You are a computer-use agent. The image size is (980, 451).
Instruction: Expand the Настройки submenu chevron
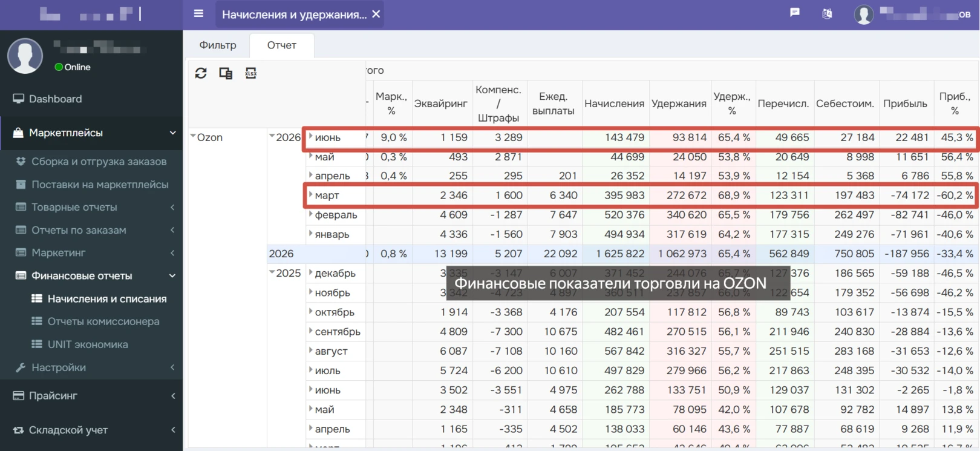(172, 367)
